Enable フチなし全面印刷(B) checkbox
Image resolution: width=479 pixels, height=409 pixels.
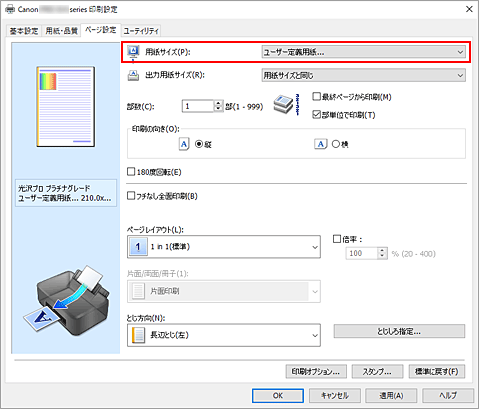tap(131, 196)
